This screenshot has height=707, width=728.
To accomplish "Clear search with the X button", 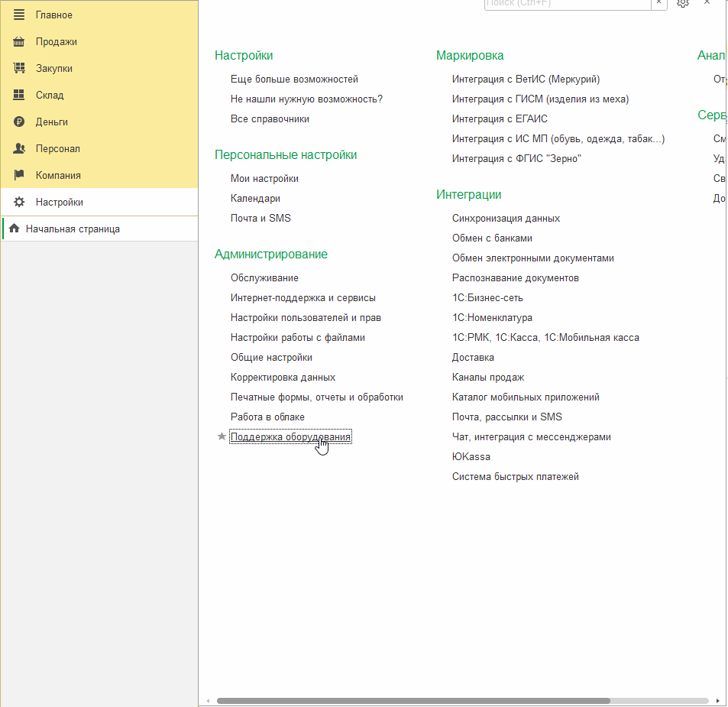I will point(658,3).
